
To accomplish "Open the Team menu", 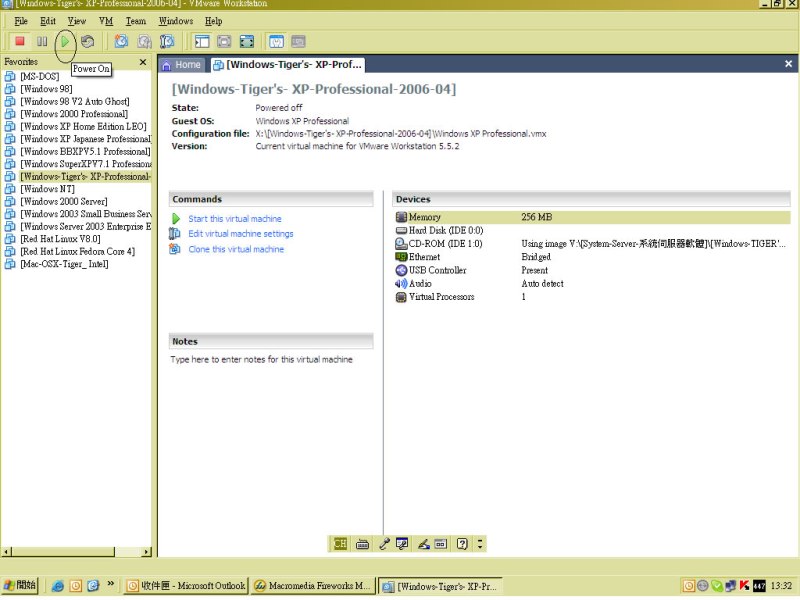I will point(136,21).
